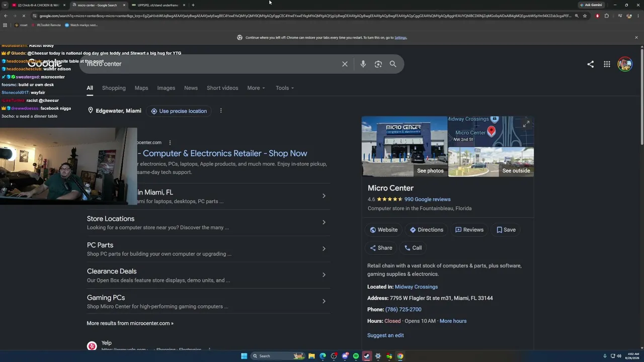The image size is (644, 362).
Task: Bookmark this page with the star icon
Action: click(x=585, y=16)
